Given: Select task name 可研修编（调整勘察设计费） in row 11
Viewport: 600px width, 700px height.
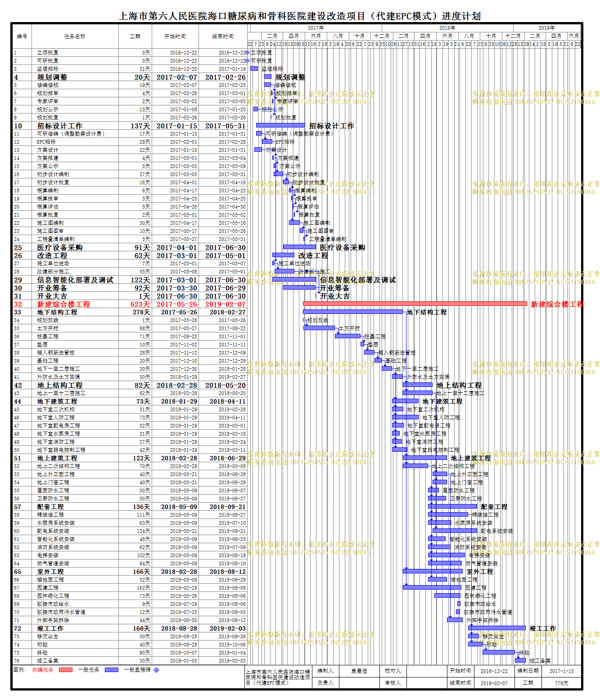Looking at the screenshot, I should pyautogui.click(x=71, y=134).
